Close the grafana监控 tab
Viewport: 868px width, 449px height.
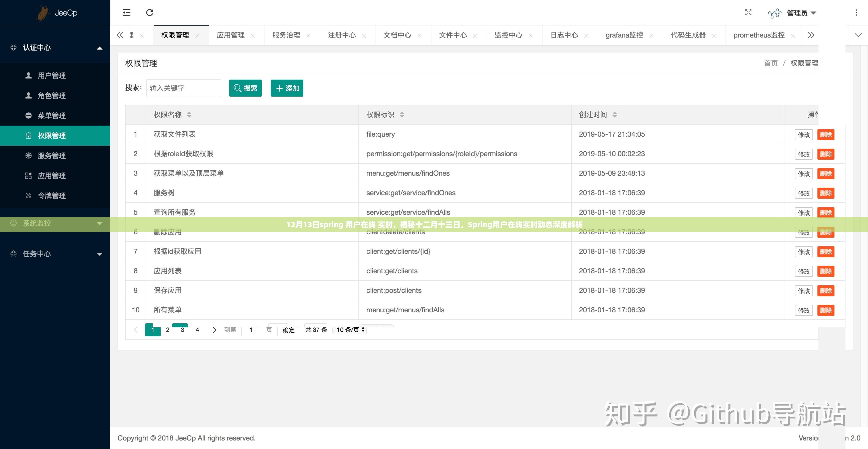tap(651, 36)
